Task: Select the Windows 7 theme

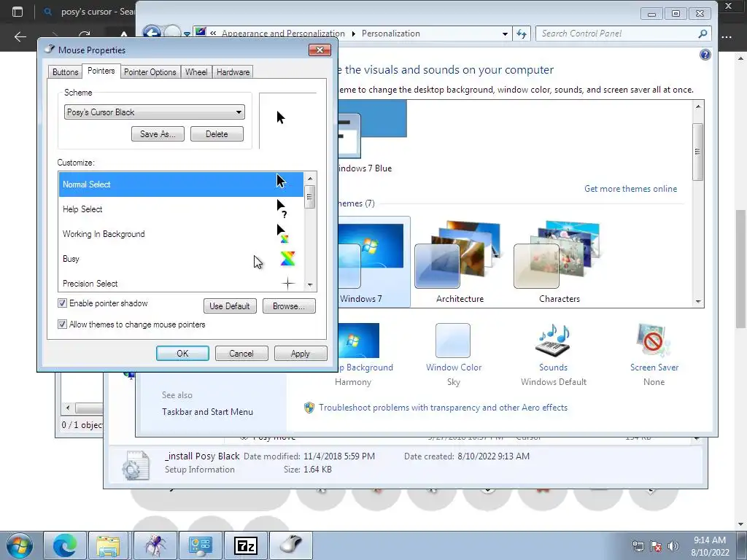Action: coord(373,262)
